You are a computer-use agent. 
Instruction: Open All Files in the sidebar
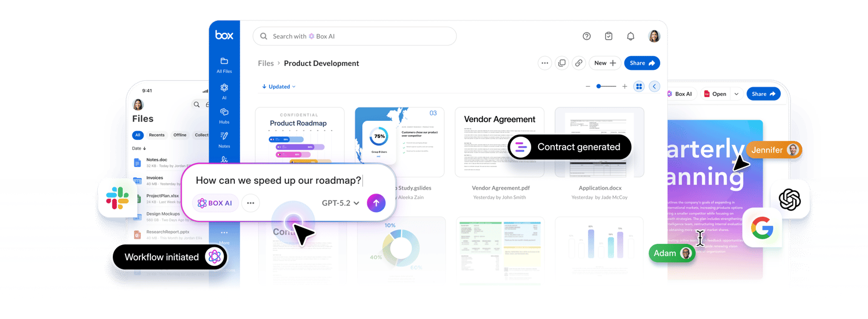(x=224, y=65)
